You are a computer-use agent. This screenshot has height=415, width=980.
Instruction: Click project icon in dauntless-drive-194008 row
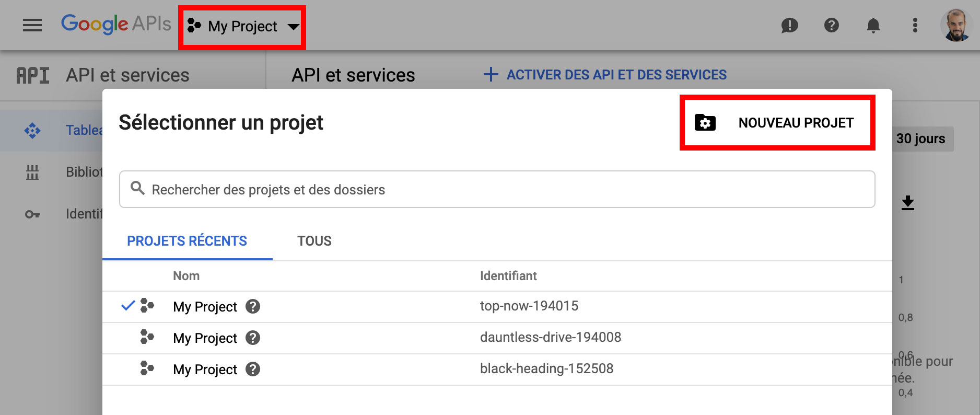click(x=147, y=337)
